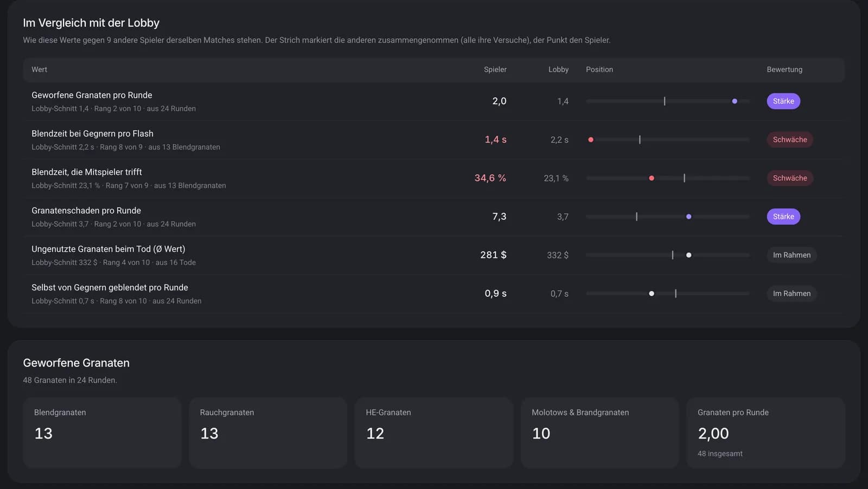Click the "Wert" column header
The height and width of the screenshot is (489, 868).
(39, 69)
